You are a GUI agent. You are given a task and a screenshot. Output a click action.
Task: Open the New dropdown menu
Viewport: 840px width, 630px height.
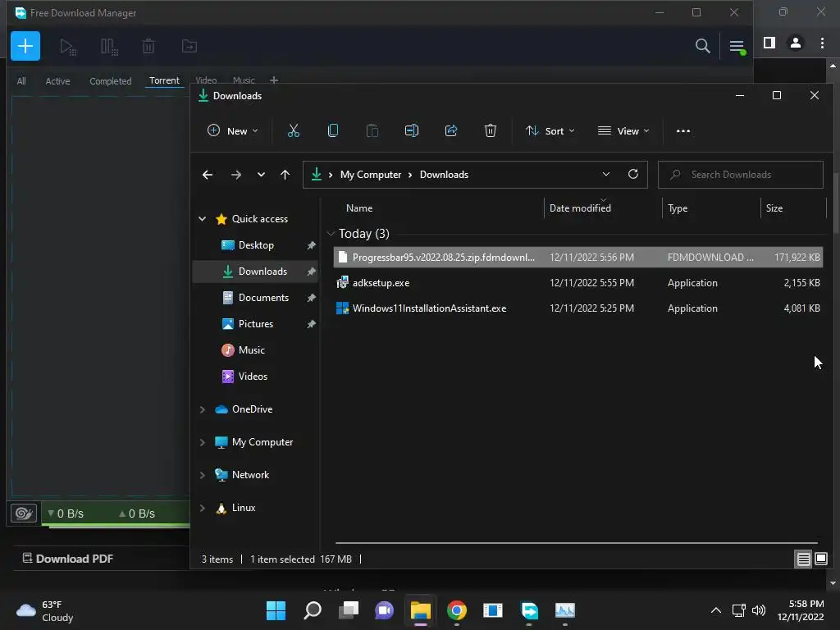tap(232, 130)
